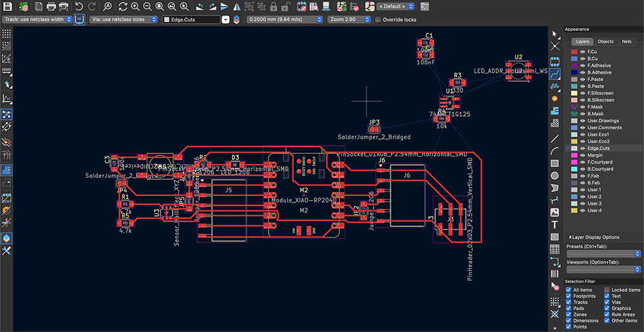Click JP3 SolderJumper footprint pad

374,130
